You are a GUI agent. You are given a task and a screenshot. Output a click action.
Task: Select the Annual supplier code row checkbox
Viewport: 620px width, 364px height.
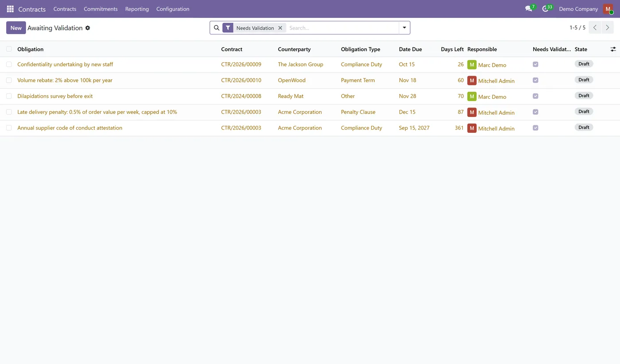coord(9,128)
